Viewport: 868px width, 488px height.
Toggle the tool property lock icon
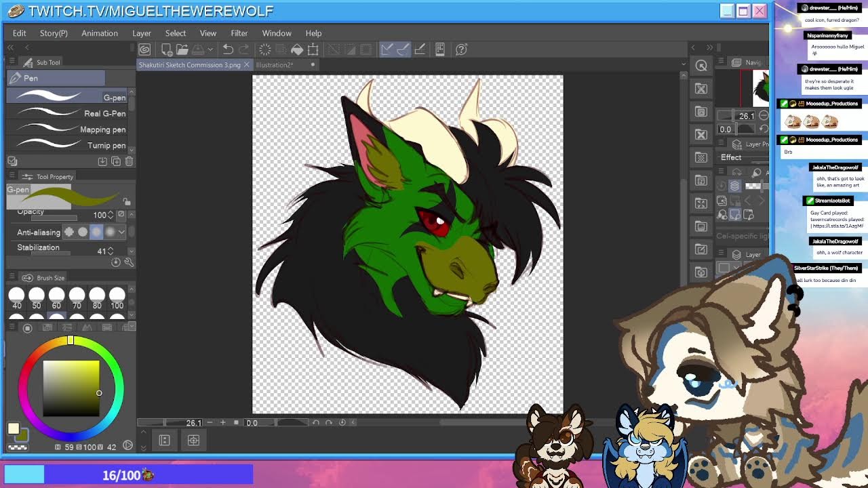(126, 201)
